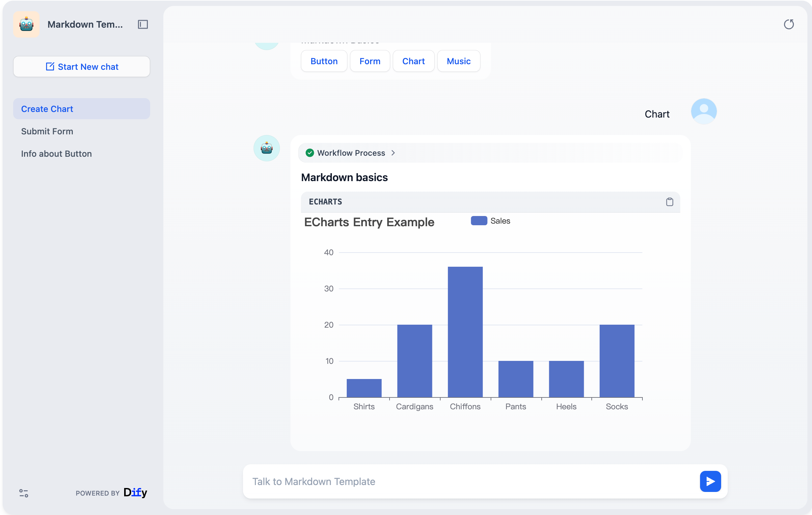Click the bot avatar next to response
The height and width of the screenshot is (515, 812).
click(x=266, y=148)
